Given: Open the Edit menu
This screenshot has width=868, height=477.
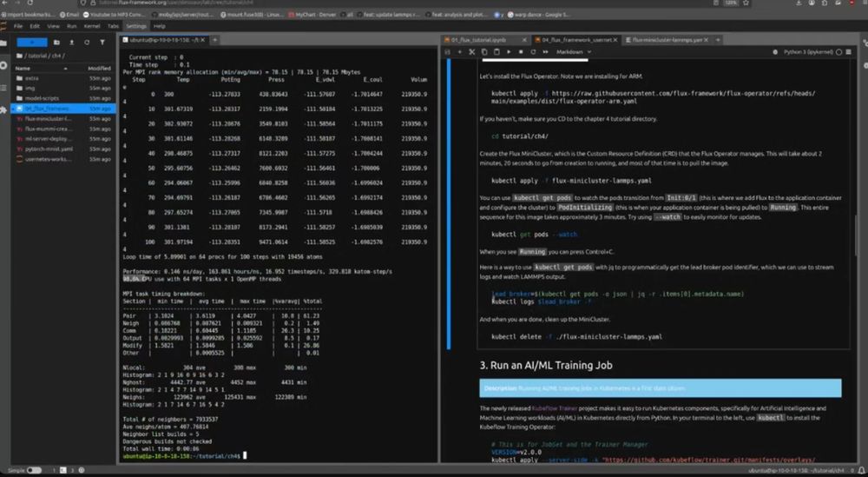Looking at the screenshot, I should click(x=35, y=26).
